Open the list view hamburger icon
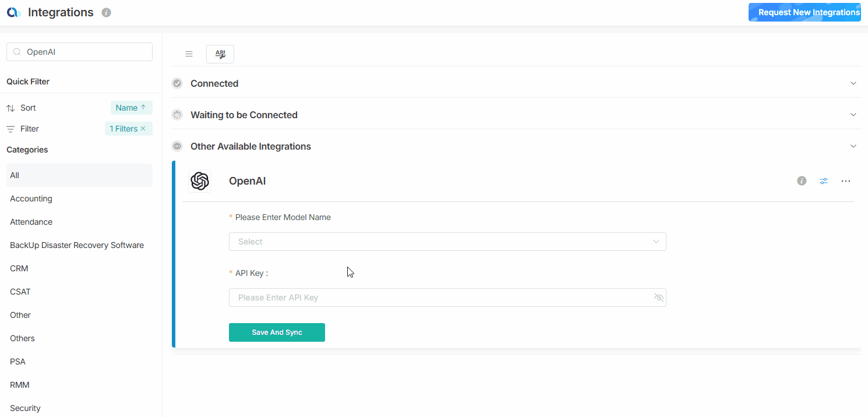This screenshot has height=418, width=868. [x=189, y=54]
